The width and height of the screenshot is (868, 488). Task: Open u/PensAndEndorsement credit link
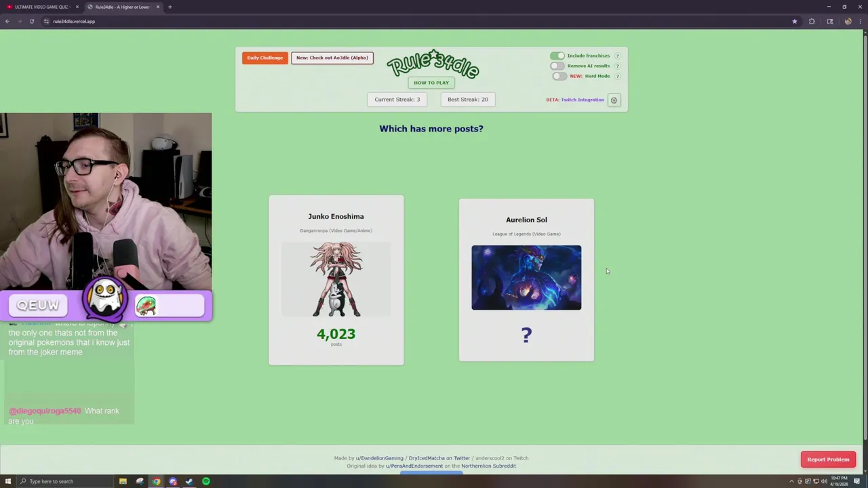[414, 466]
